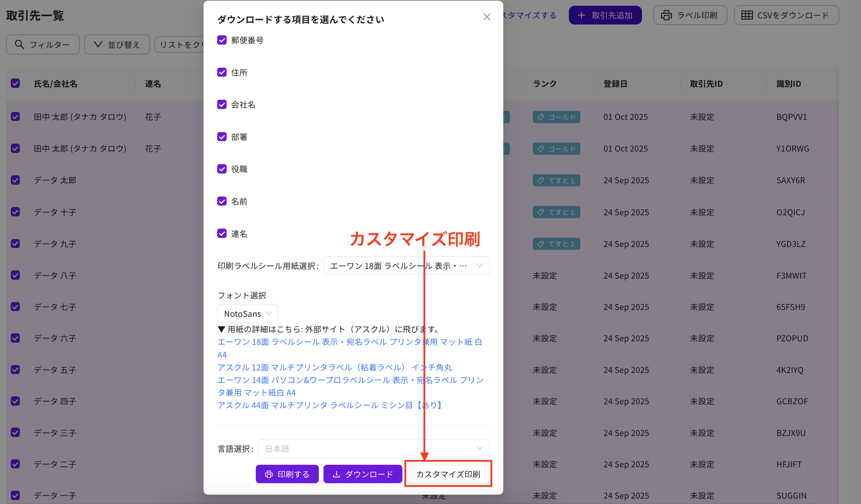861x504 pixels.
Task: Open the 並び替え sorting menu
Action: click(x=117, y=44)
